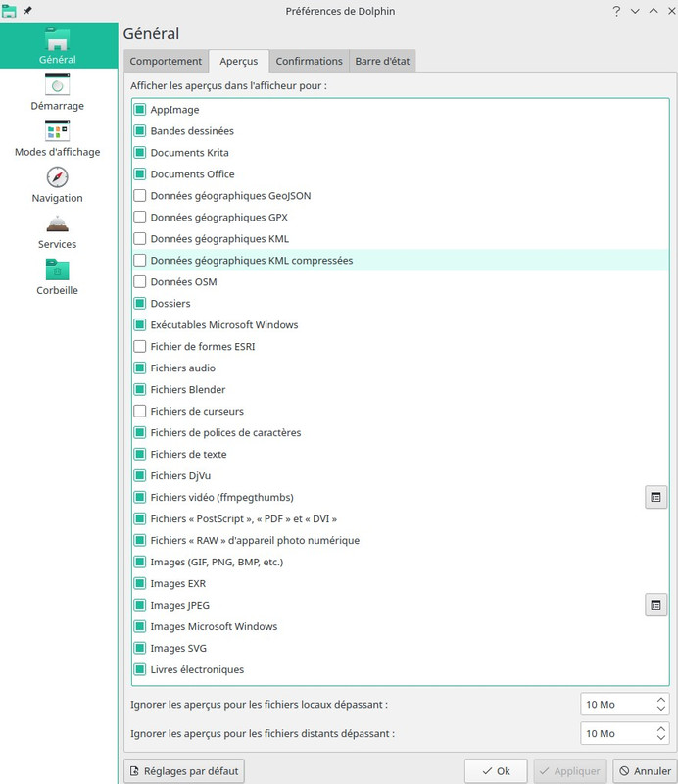
Task: Toggle the Livres électroniques checkbox
Action: pos(140,669)
